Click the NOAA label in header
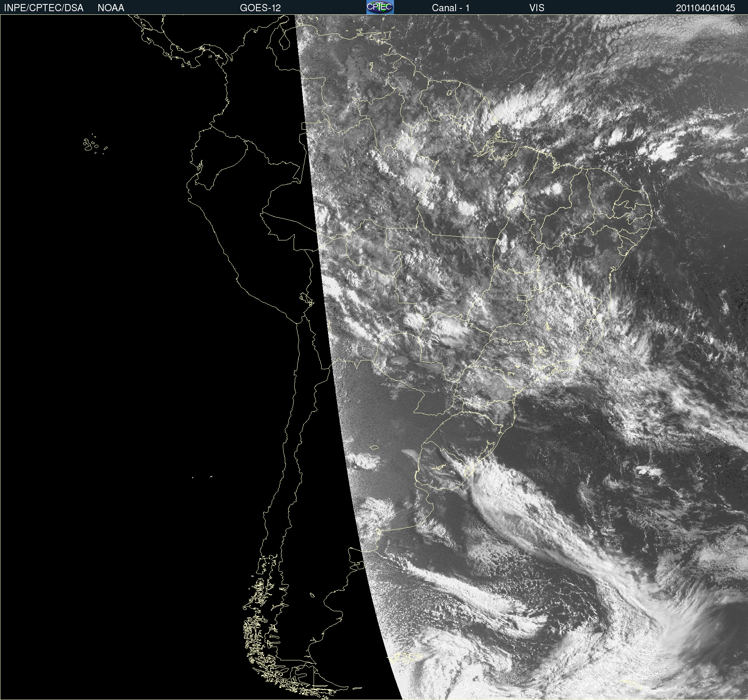This screenshot has width=748, height=700. (111, 8)
